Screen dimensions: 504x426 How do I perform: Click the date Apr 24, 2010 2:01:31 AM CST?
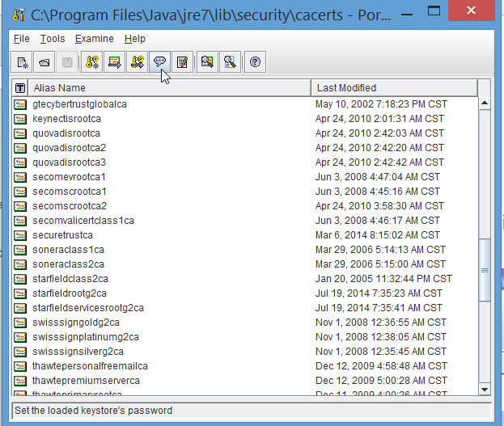[x=379, y=119]
